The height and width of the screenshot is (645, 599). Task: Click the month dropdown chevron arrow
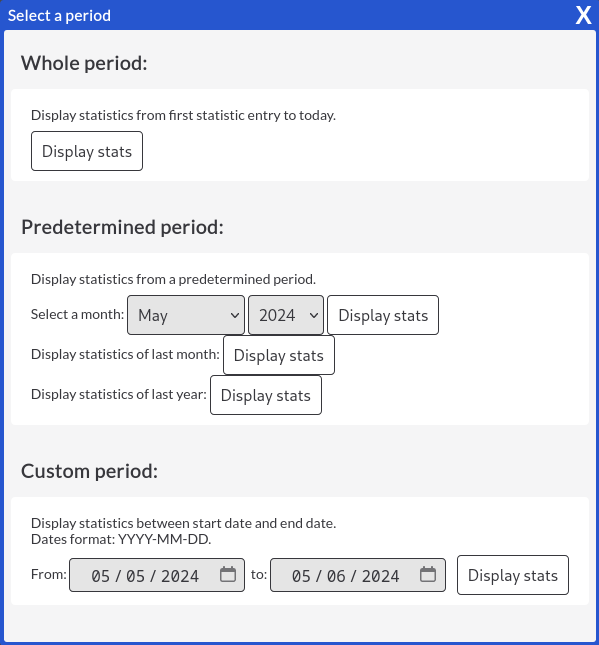coord(234,316)
